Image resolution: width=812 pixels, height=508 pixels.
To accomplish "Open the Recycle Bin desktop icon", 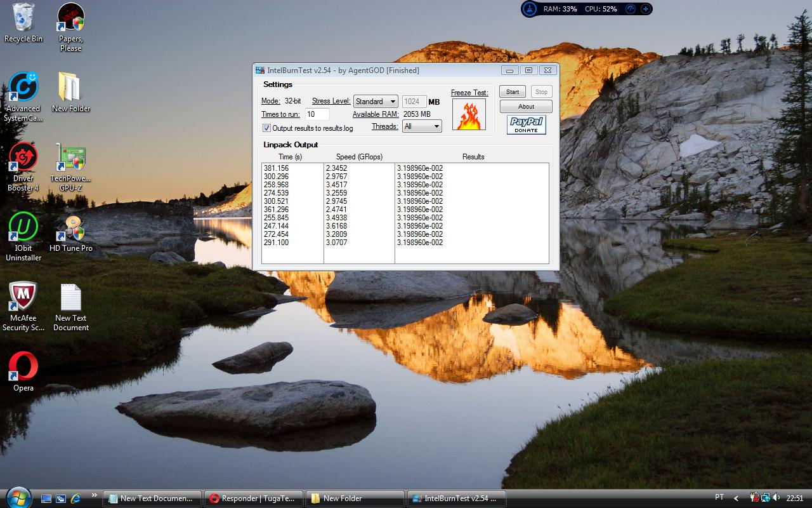I will (x=23, y=18).
